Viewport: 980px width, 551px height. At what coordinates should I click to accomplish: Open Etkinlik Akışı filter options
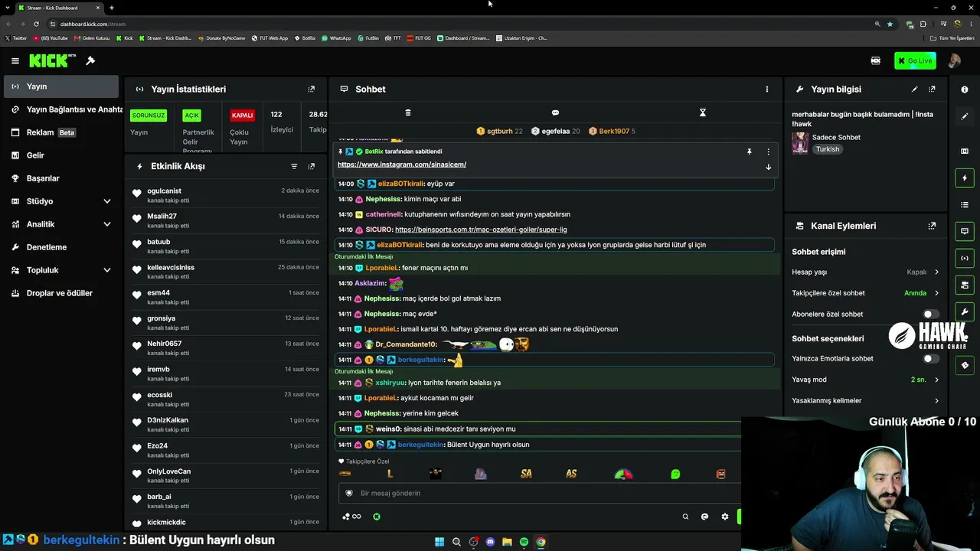click(294, 166)
